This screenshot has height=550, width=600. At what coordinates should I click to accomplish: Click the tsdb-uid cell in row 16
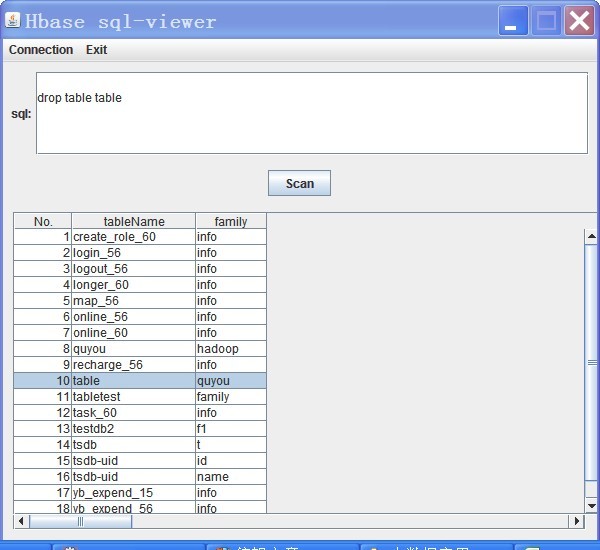(134, 477)
